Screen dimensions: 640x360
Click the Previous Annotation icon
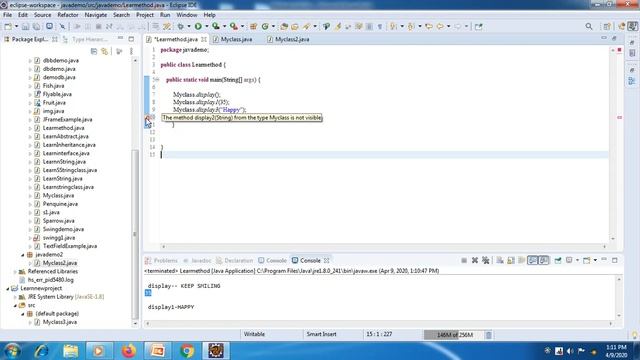coord(411,26)
